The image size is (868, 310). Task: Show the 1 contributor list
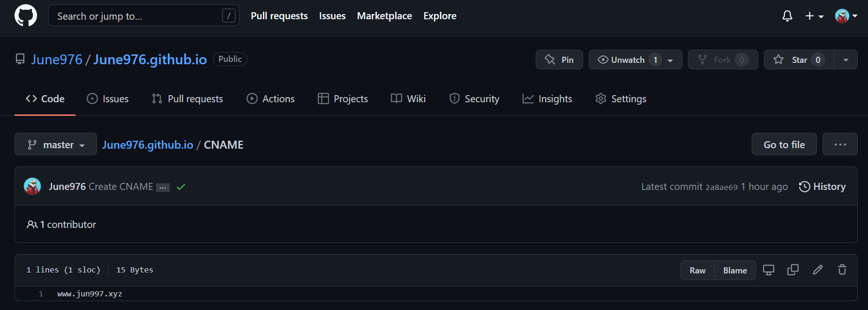pos(61,225)
